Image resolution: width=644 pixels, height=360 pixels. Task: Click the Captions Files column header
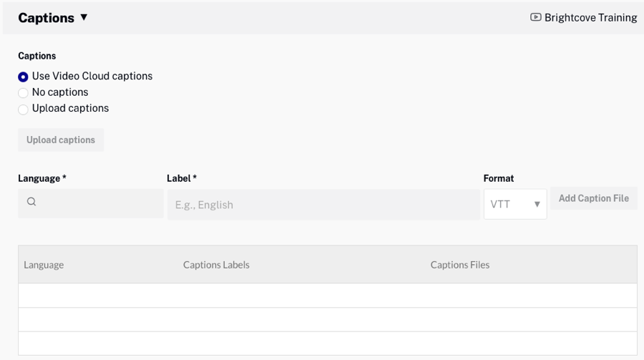(460, 265)
